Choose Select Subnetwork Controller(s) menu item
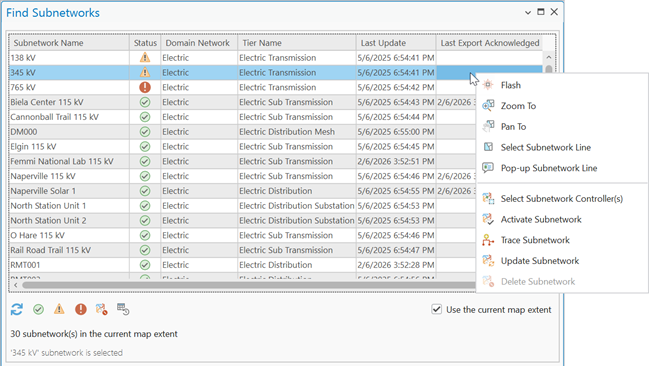The height and width of the screenshot is (366, 649). pos(562,198)
